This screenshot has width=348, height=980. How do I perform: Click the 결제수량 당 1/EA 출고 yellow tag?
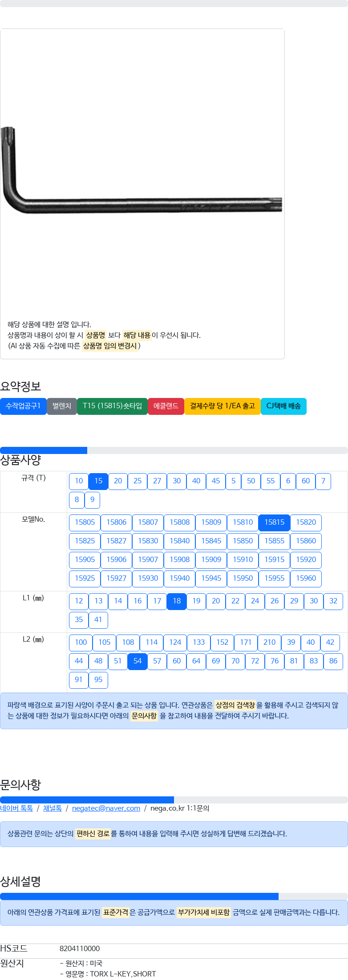[223, 406]
